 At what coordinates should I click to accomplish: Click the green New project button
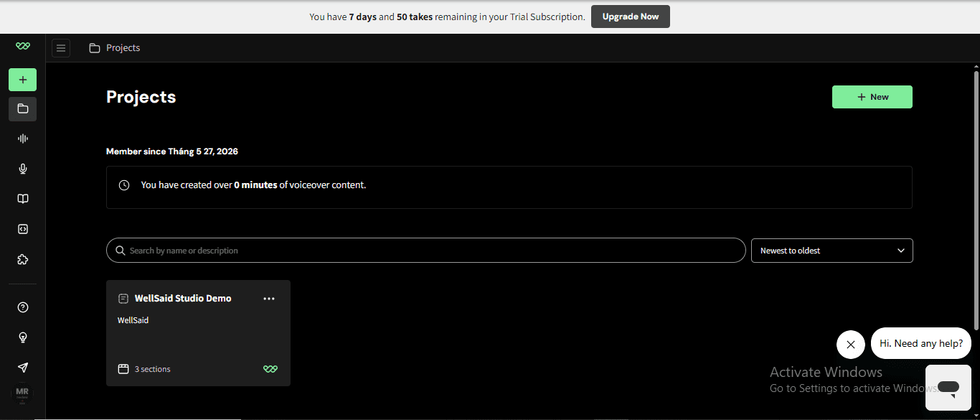click(x=872, y=97)
